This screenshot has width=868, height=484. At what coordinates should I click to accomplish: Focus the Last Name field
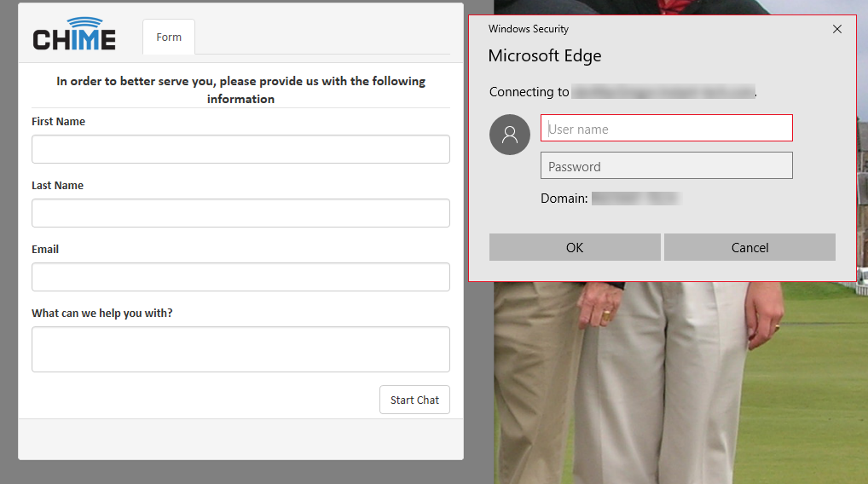pos(240,213)
